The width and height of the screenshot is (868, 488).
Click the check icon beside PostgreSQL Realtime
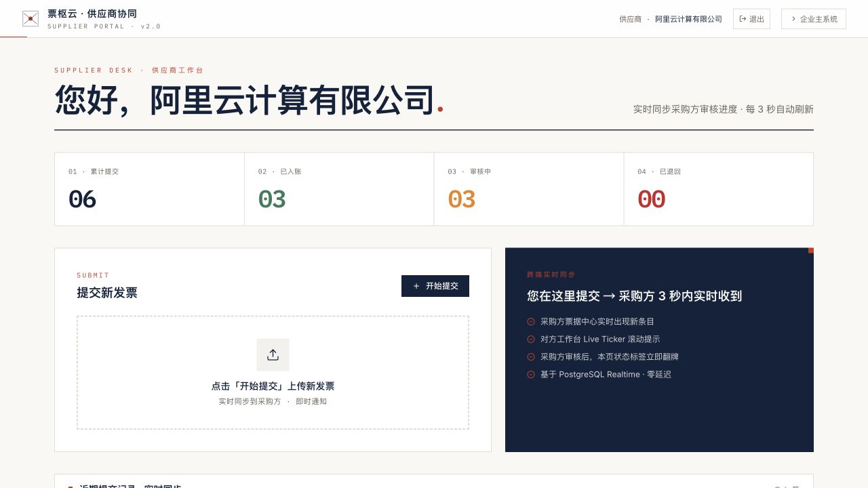click(x=531, y=375)
